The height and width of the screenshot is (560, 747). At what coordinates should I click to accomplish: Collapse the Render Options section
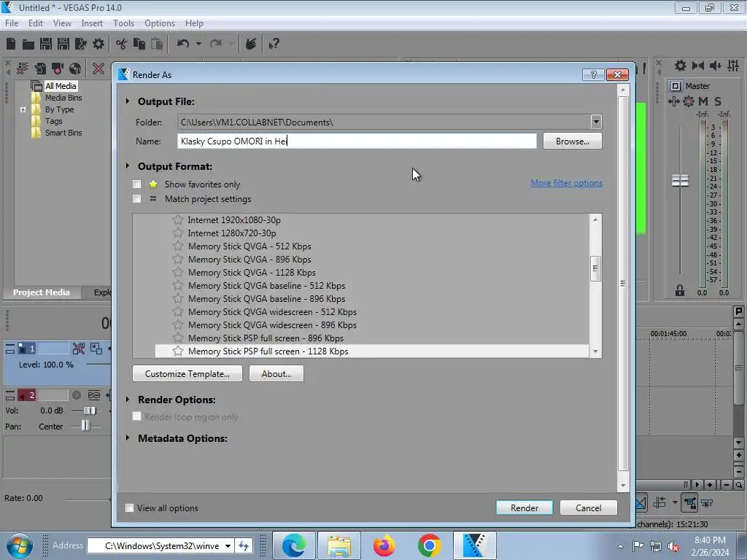click(128, 399)
